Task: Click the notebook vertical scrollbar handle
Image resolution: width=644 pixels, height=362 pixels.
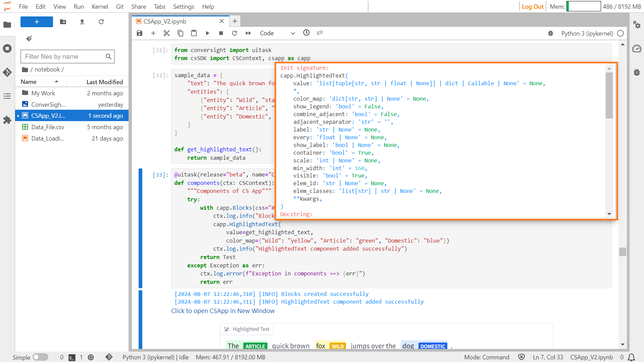Action: (x=623, y=252)
